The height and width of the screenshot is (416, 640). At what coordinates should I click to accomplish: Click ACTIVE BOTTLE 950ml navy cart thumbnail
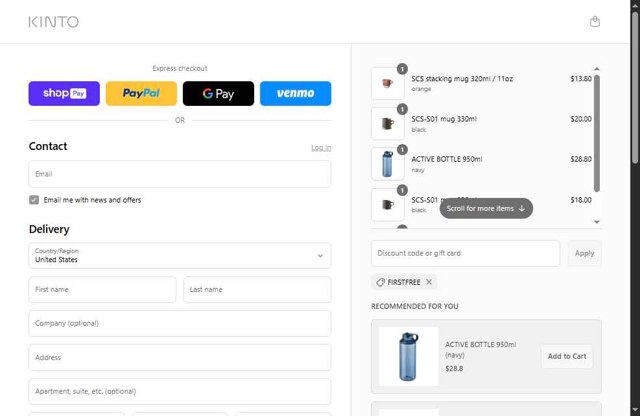387,164
